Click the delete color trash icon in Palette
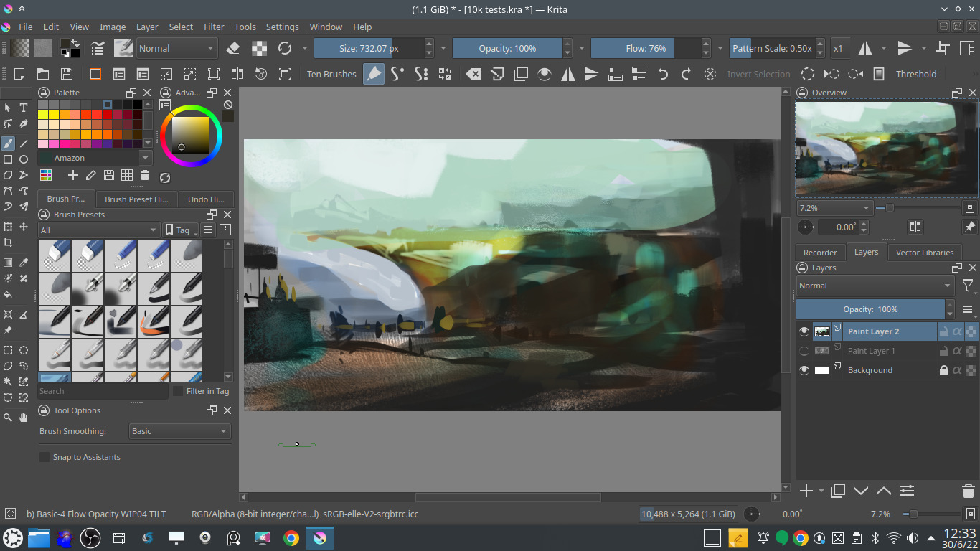This screenshot has width=980, height=551. tap(145, 175)
